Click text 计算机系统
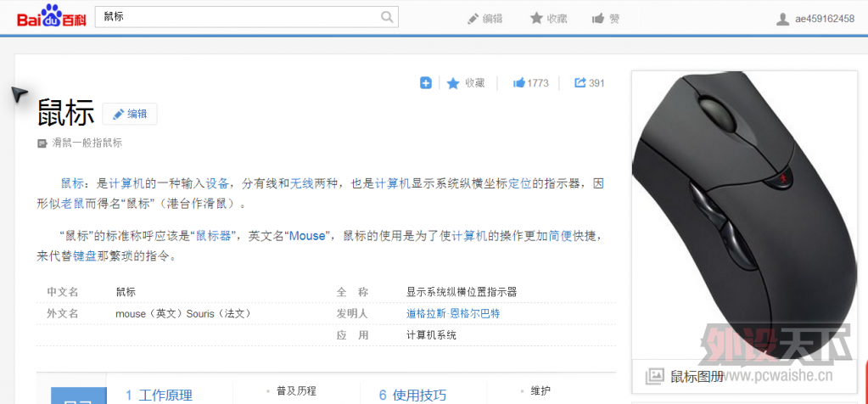Screen dimensions: 868x404 pos(431,335)
